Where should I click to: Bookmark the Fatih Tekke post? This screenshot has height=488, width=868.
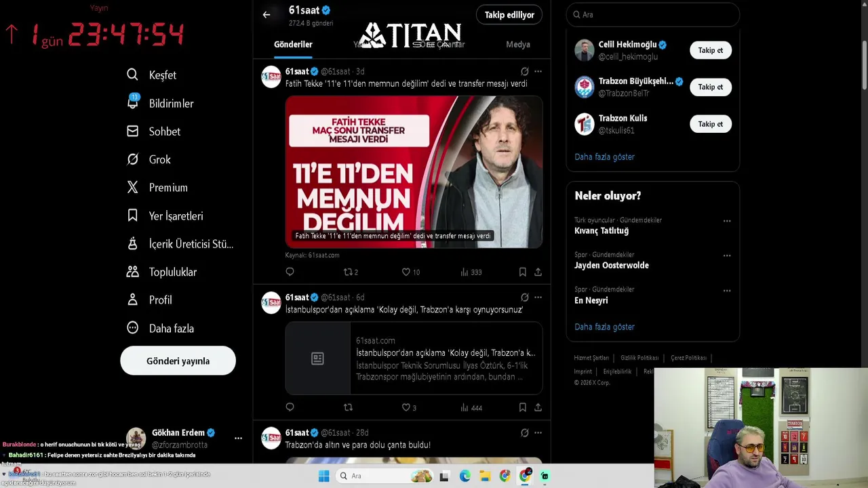522,272
